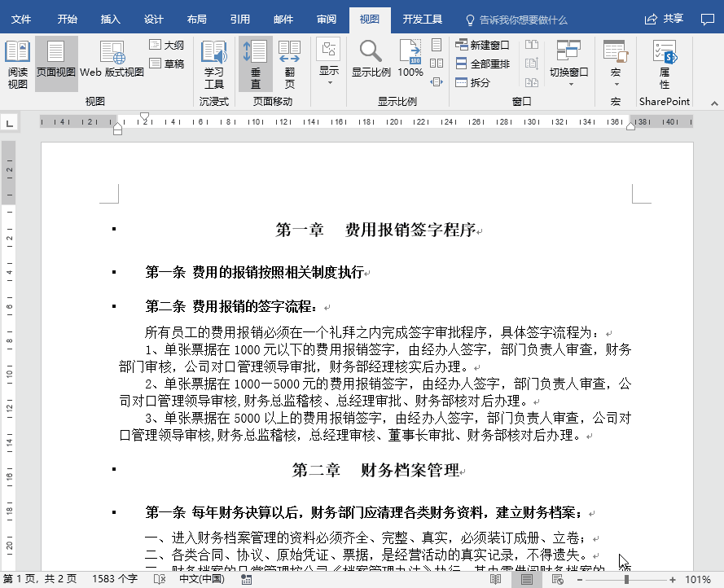Image resolution: width=724 pixels, height=588 pixels.
Task: Open the Macros dropdown (宏)
Action: (x=616, y=63)
